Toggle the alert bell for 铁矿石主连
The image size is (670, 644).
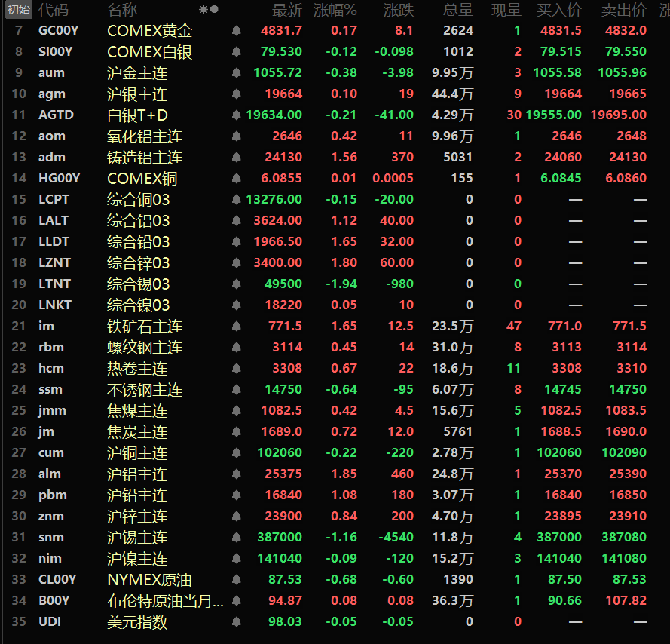tap(237, 327)
